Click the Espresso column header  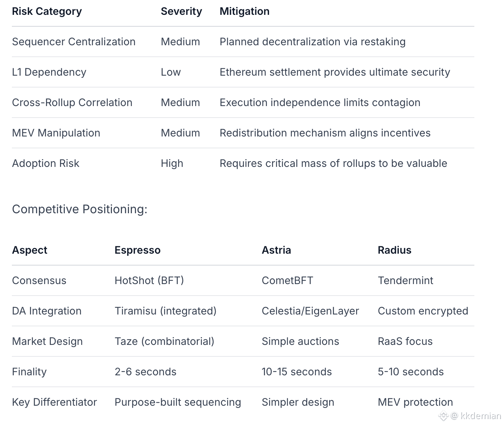point(137,250)
